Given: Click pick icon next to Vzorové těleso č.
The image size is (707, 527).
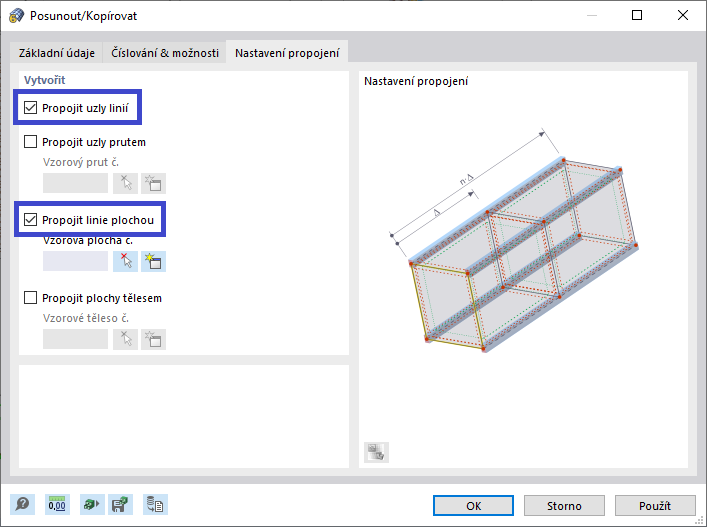Looking at the screenshot, I should 125,339.
